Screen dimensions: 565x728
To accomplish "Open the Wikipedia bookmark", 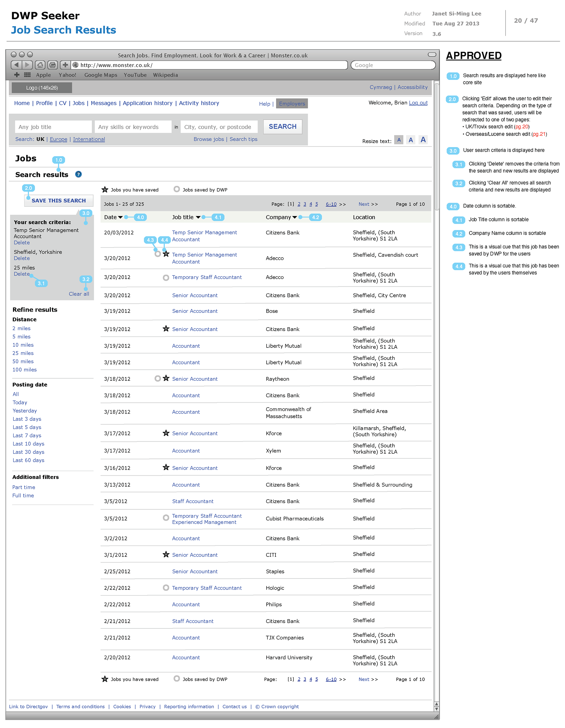I will [165, 75].
